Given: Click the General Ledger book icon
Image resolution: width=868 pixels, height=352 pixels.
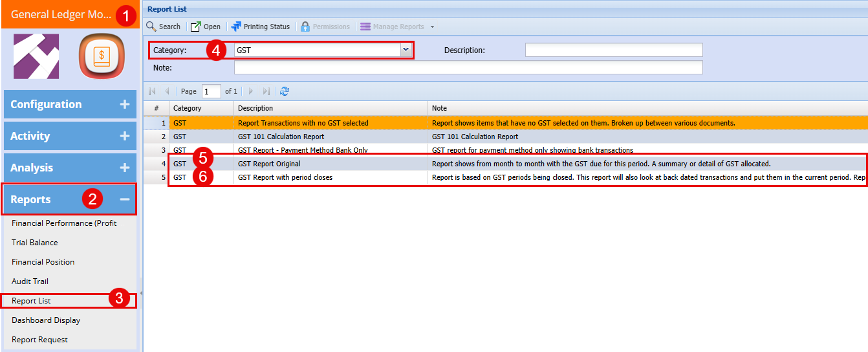Looking at the screenshot, I should (102, 56).
